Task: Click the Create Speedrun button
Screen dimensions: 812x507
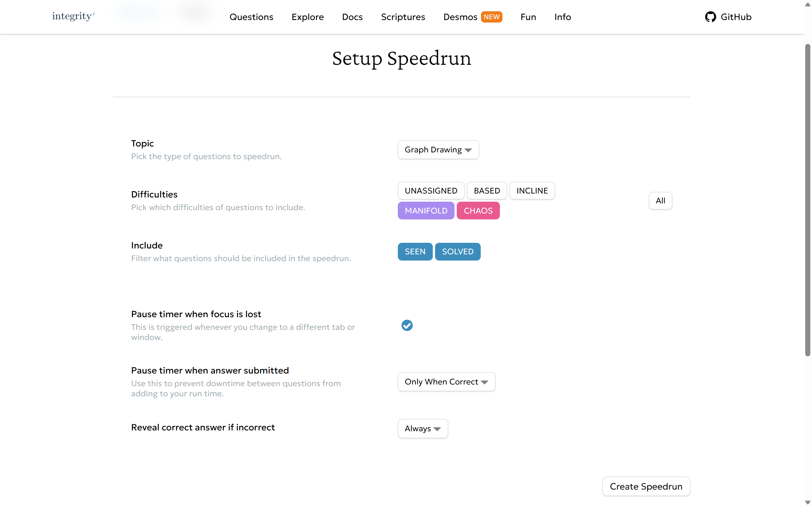Action: 646,486
